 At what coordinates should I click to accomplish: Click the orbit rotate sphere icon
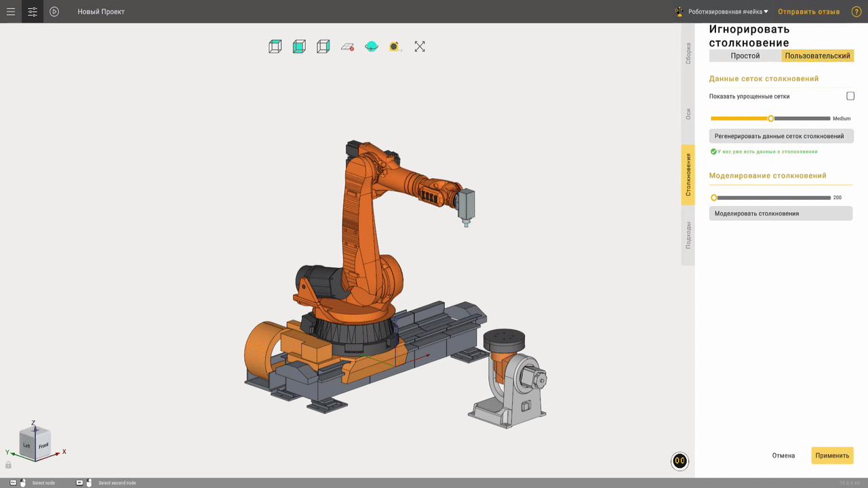(x=371, y=47)
